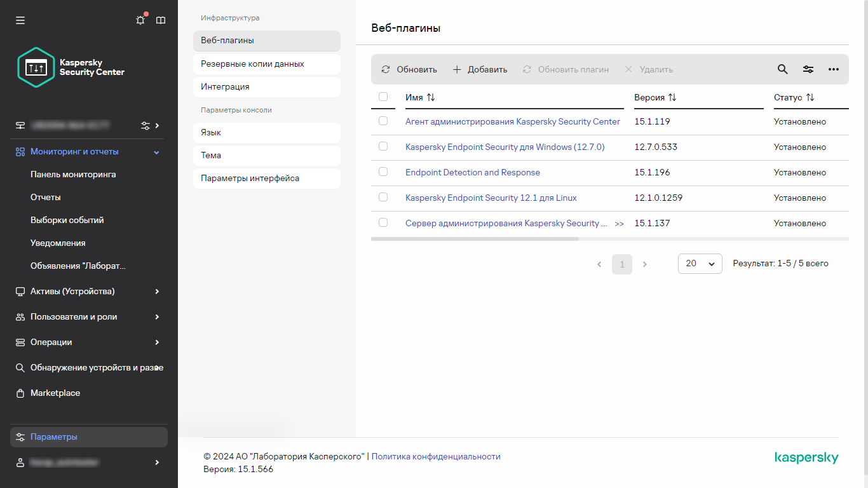
Task: Open the page size dropdown showing 20
Action: coord(700,264)
